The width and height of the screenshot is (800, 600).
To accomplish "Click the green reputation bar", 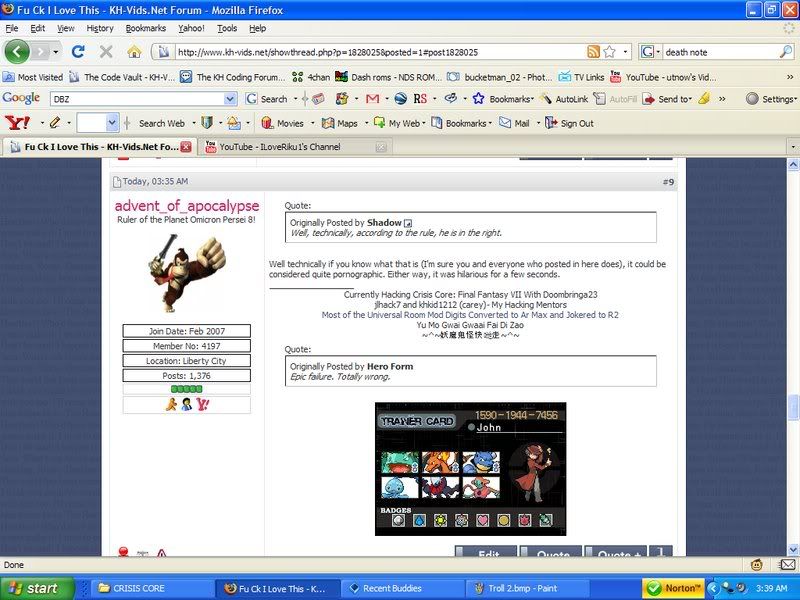I will 186,389.
